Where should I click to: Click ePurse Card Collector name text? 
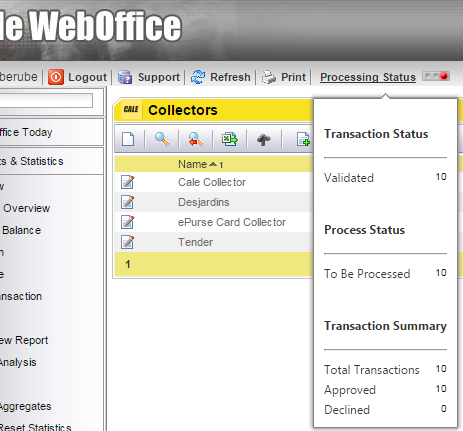coord(232,222)
